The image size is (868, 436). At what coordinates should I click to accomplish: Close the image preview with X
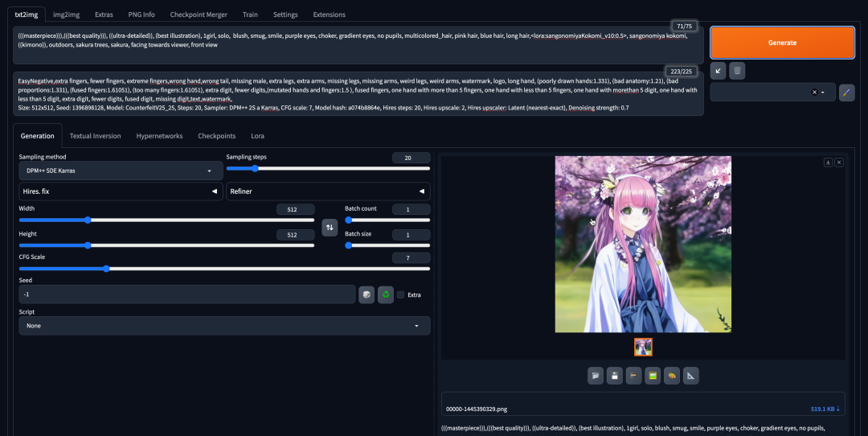tap(839, 162)
